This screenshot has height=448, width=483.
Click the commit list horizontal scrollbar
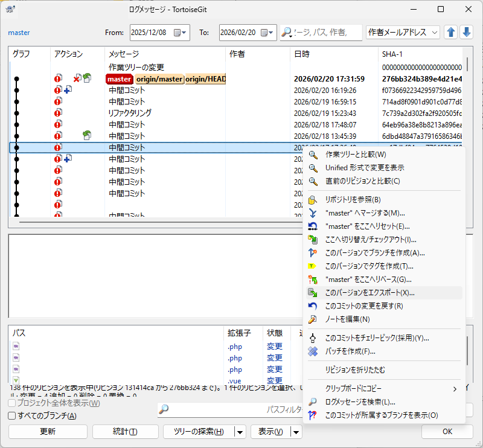pyautogui.click(x=160, y=222)
